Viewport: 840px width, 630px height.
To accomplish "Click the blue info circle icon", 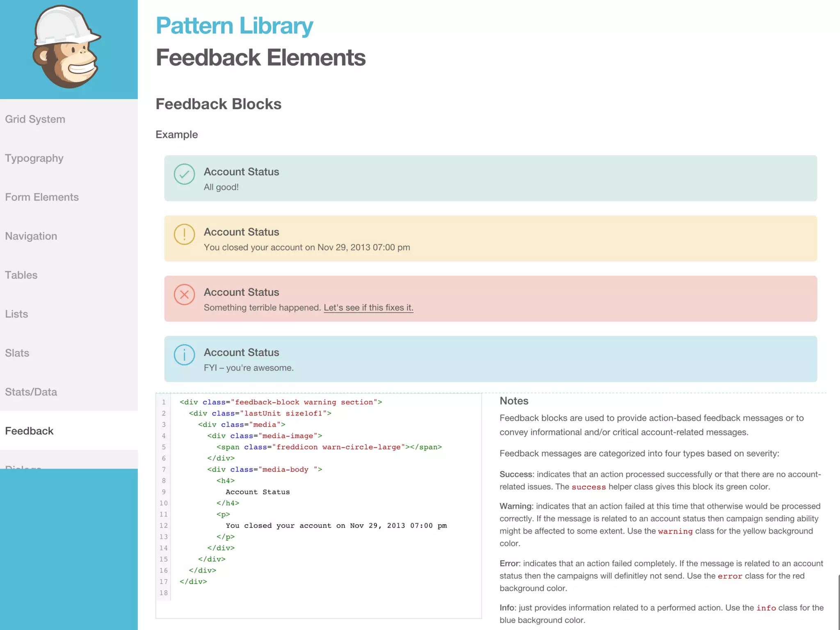I will point(184,355).
